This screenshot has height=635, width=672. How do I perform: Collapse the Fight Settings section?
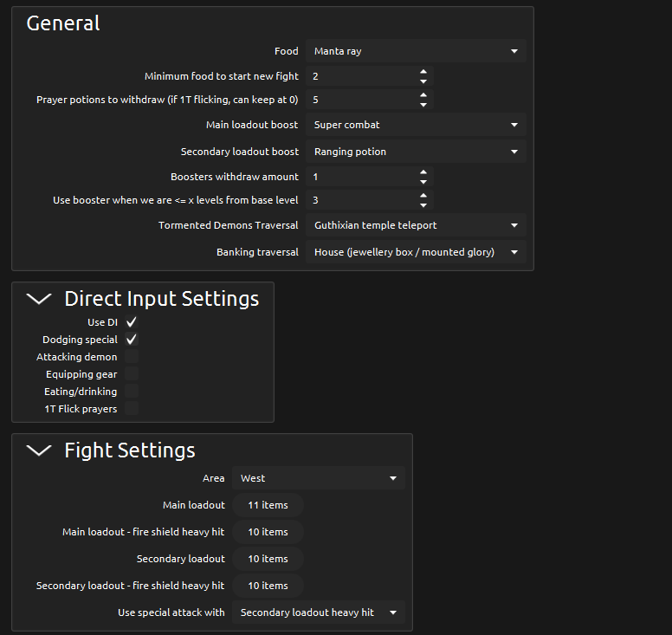click(39, 450)
